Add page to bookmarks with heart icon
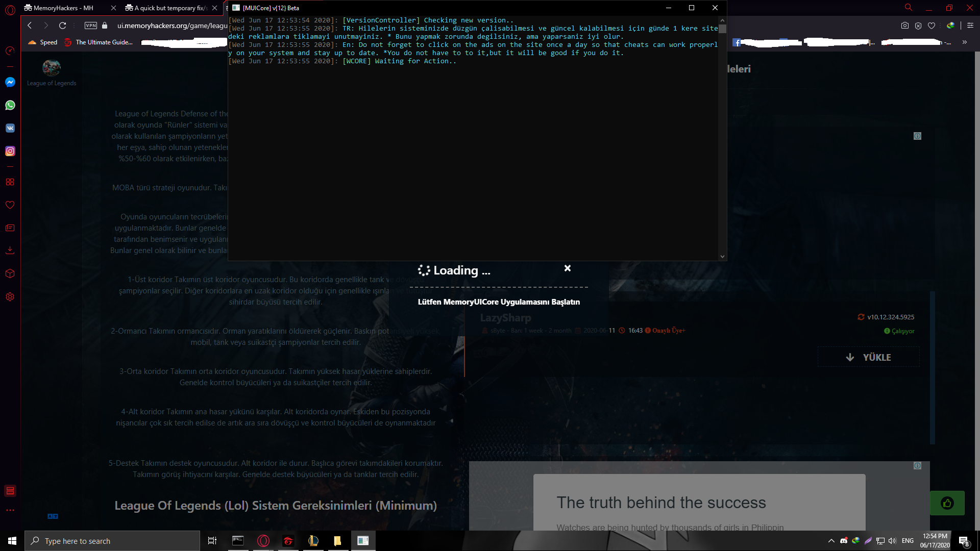The height and width of the screenshot is (551, 980). [x=932, y=26]
